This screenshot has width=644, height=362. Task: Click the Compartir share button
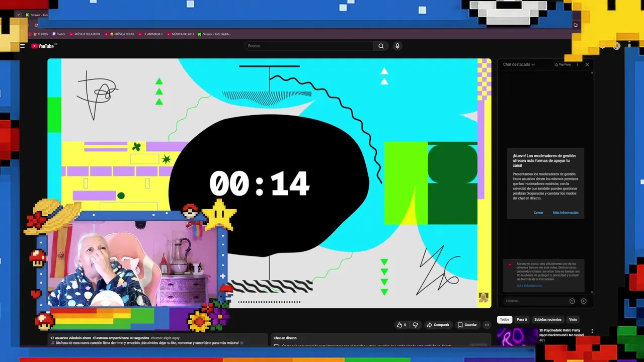point(438,325)
